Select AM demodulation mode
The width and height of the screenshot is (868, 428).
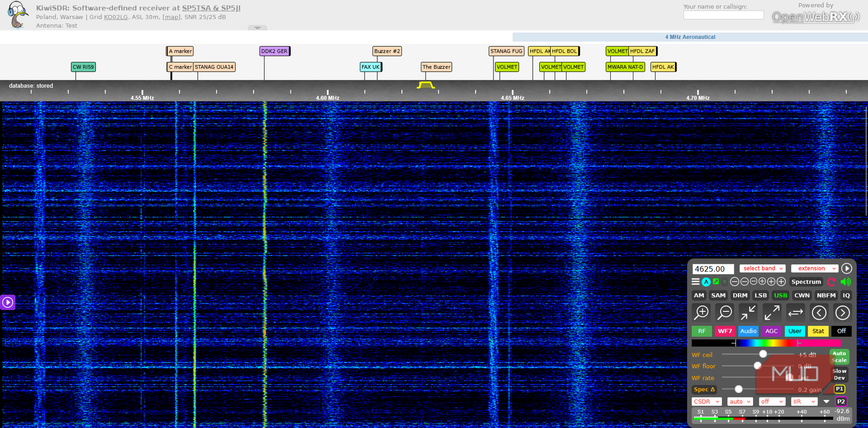[x=699, y=295]
